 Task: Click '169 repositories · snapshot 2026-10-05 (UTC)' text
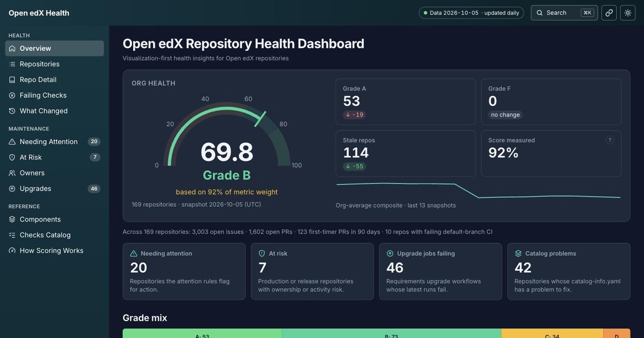[196, 204]
